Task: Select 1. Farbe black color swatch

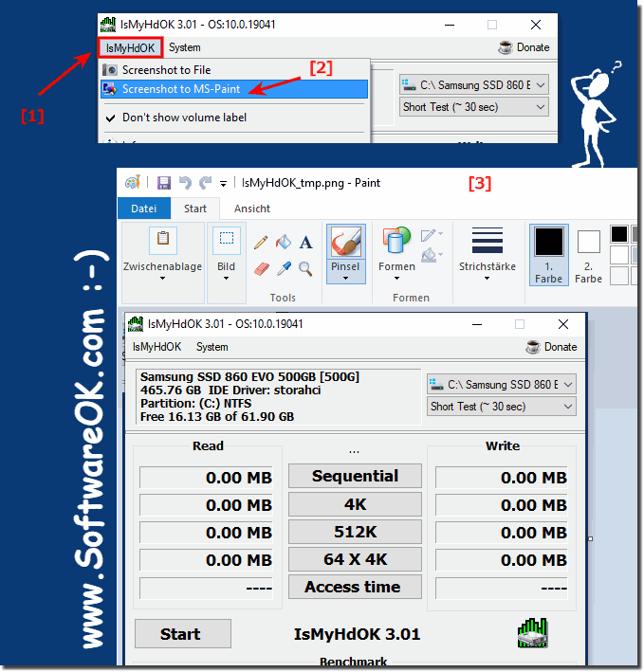Action: tap(549, 242)
